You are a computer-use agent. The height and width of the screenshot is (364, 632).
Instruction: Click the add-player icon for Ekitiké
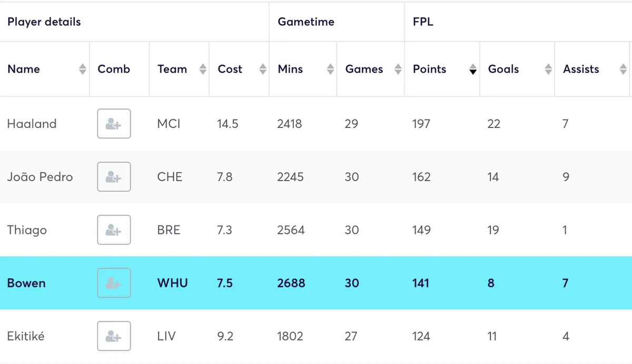pos(114,336)
